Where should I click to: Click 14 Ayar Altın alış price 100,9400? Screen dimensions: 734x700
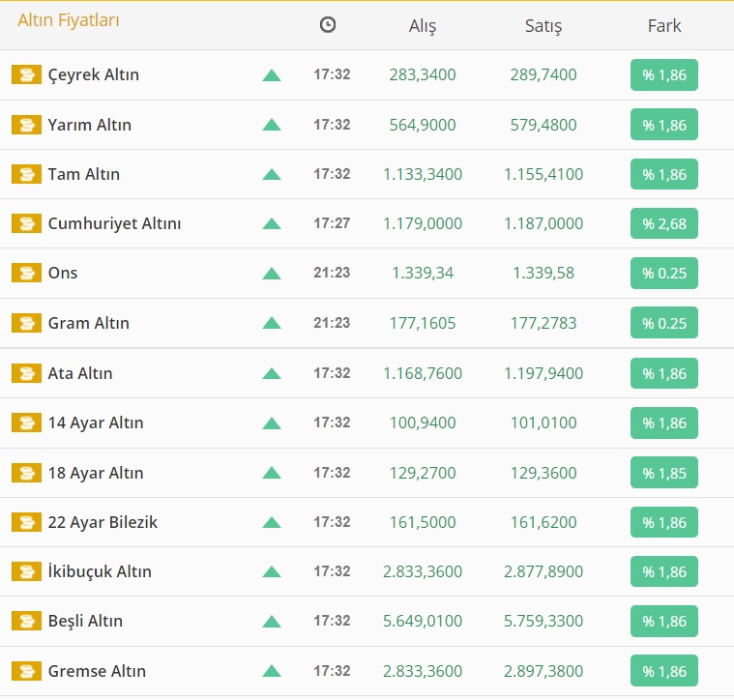423,423
